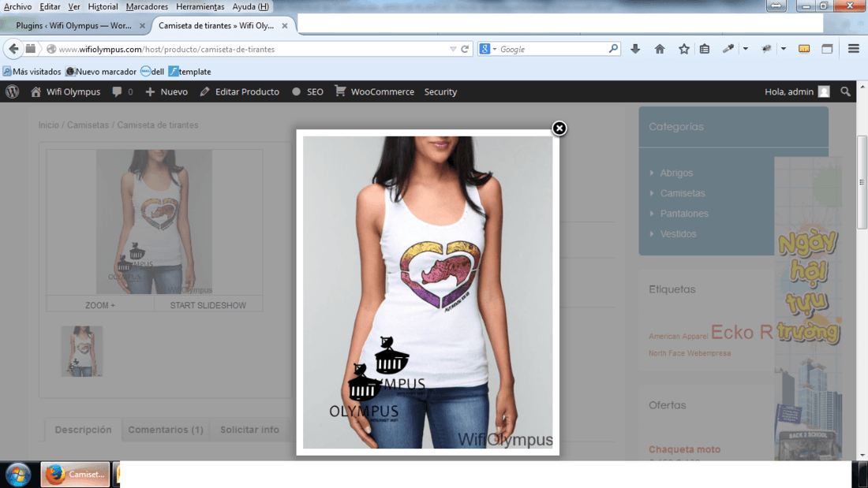This screenshot has width=868, height=488.
Task: Go to the Firefox home page icon
Action: click(660, 49)
